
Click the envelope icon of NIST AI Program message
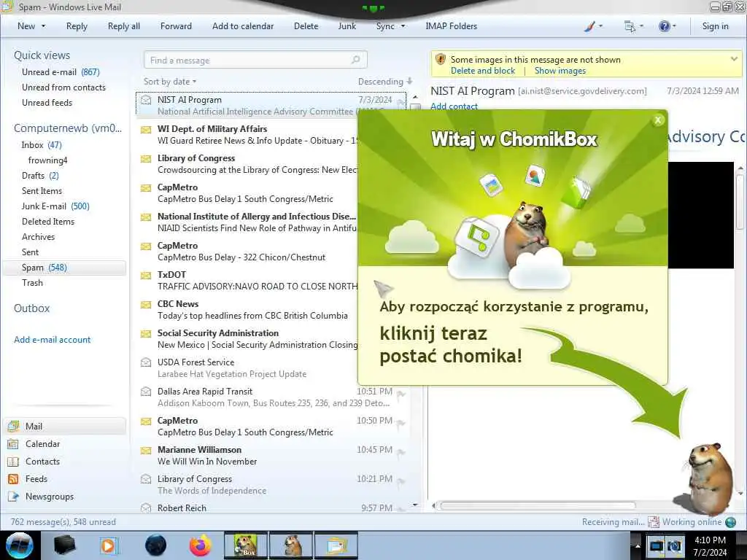point(146,100)
